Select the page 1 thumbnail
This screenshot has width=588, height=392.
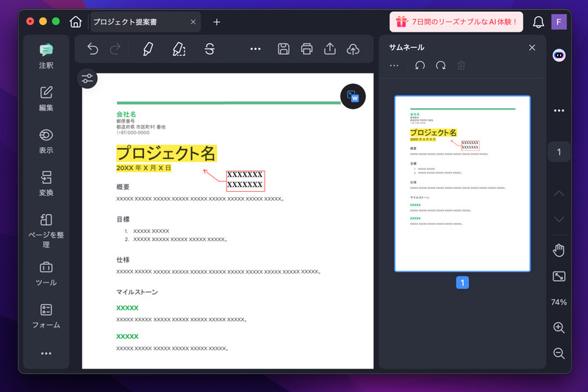[x=462, y=183]
